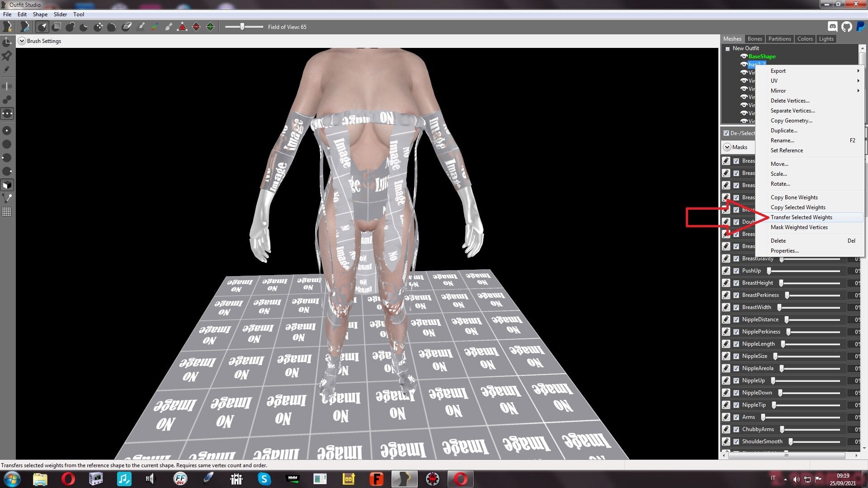
Task: Open Skype from the taskbar
Action: click(x=264, y=479)
